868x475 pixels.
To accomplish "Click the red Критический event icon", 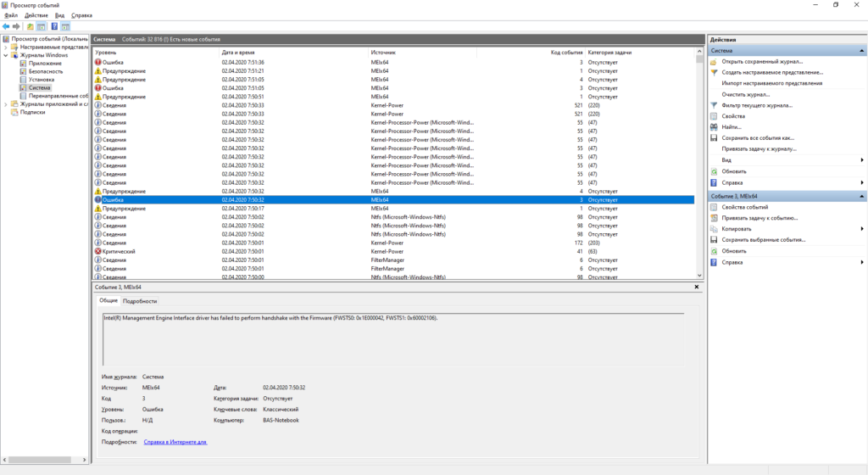I will click(x=98, y=251).
